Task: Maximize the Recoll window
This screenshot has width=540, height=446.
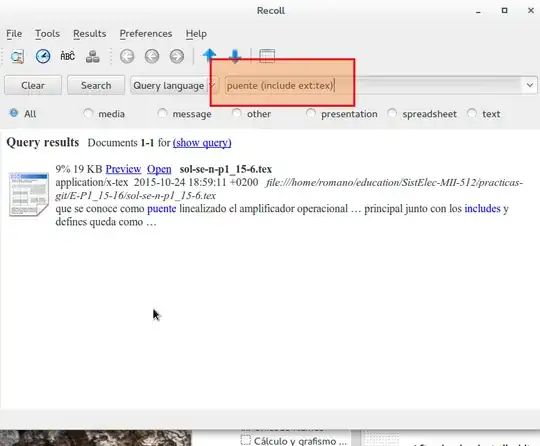Action: click(x=505, y=11)
